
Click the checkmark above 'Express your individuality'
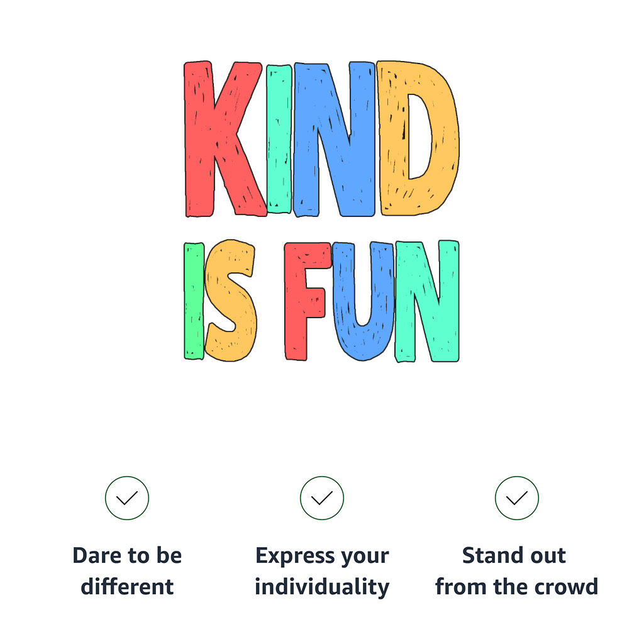coord(321,498)
